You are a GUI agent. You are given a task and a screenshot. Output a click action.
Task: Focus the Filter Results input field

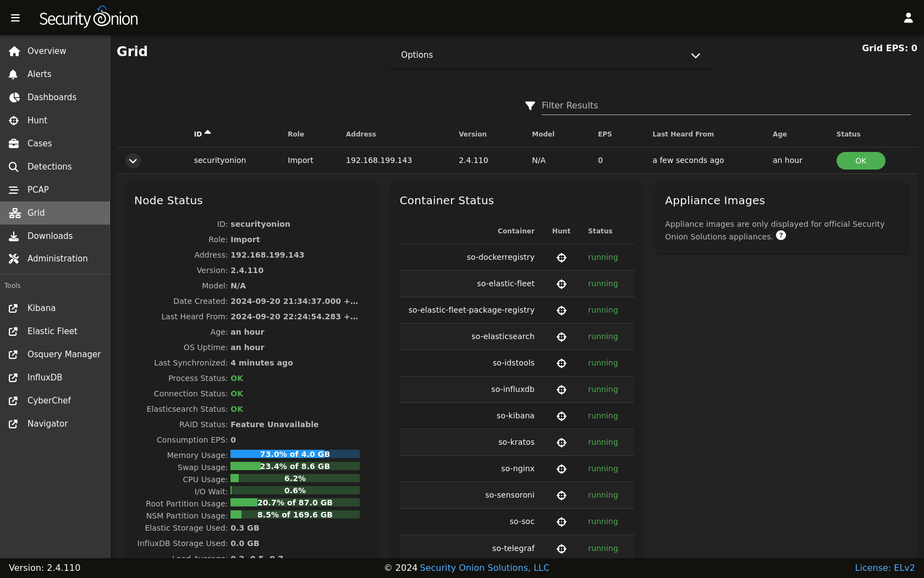[726, 106]
